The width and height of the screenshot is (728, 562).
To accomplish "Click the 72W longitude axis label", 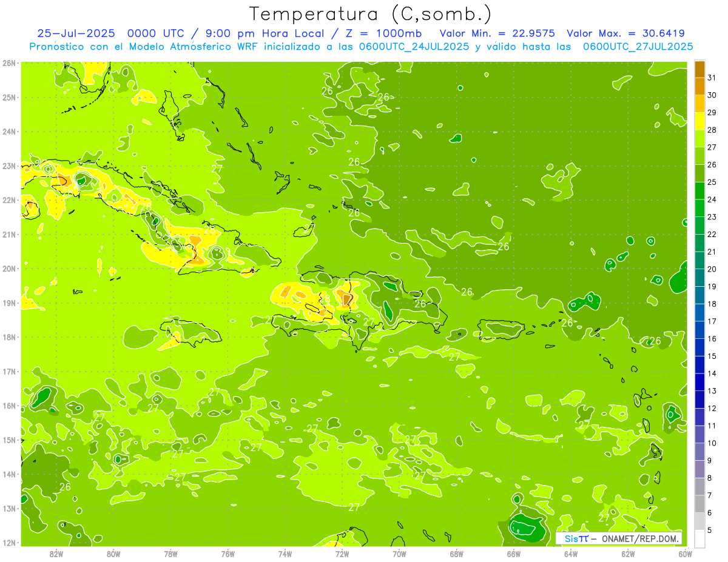I will pos(342,554).
